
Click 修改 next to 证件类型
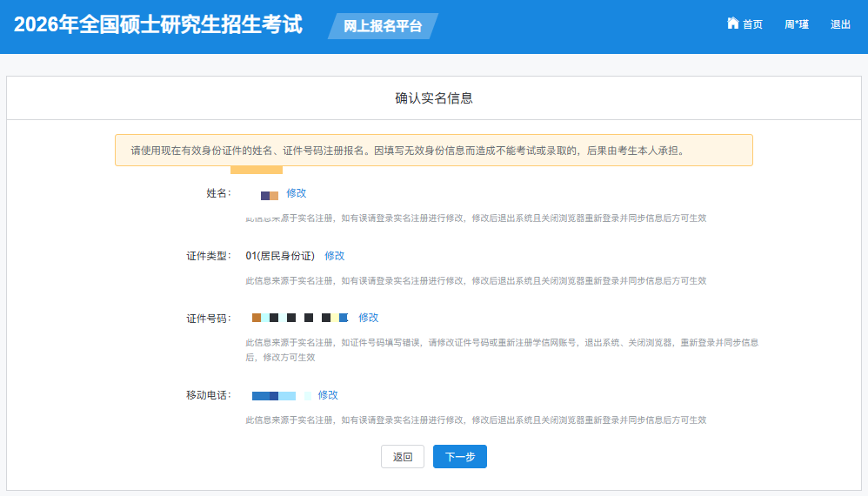coord(335,256)
